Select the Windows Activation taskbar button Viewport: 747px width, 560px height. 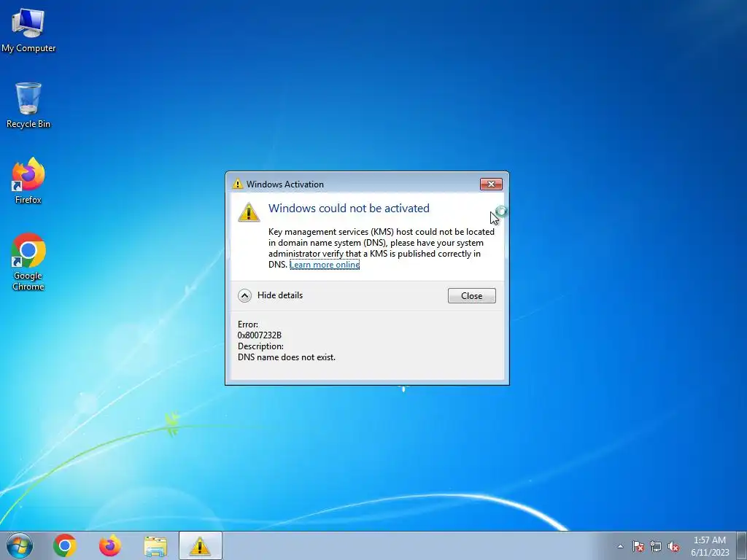(201, 545)
